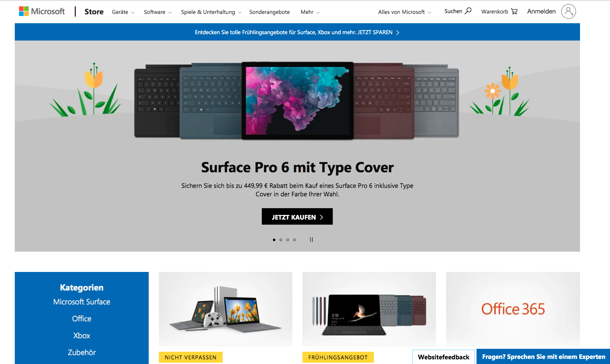The image size is (610, 364).
Task: Select the first carousel dot
Action: tap(274, 240)
